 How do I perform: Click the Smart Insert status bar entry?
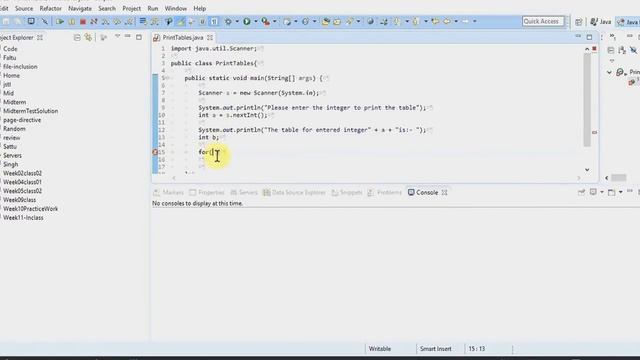[x=436, y=349]
